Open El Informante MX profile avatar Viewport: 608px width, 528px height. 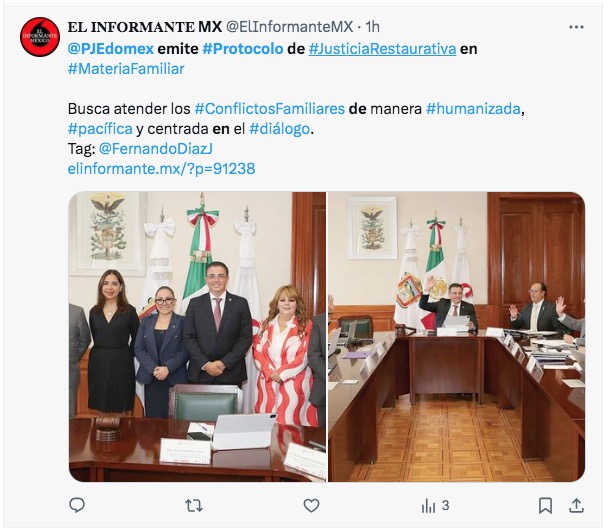point(40,37)
